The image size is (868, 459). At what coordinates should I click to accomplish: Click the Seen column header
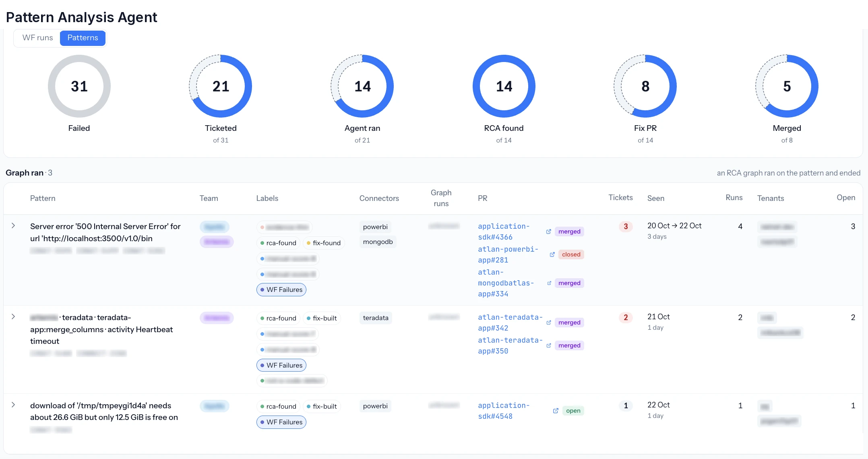click(656, 198)
